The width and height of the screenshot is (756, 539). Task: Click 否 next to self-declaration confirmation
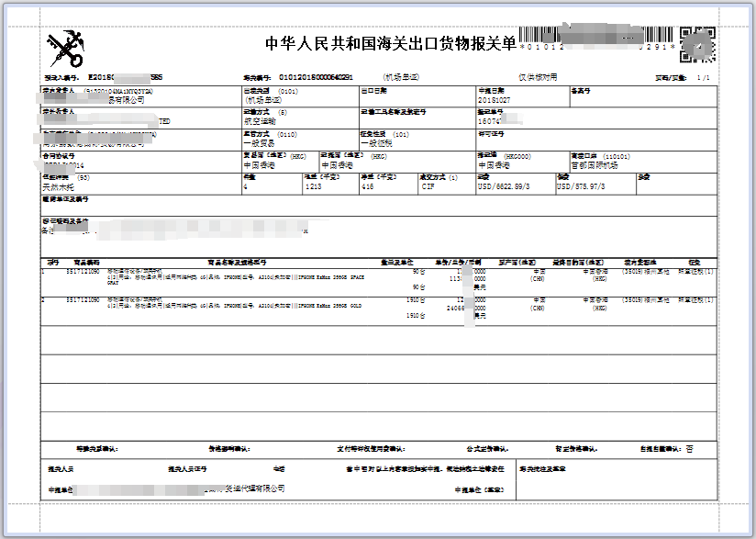pos(689,449)
